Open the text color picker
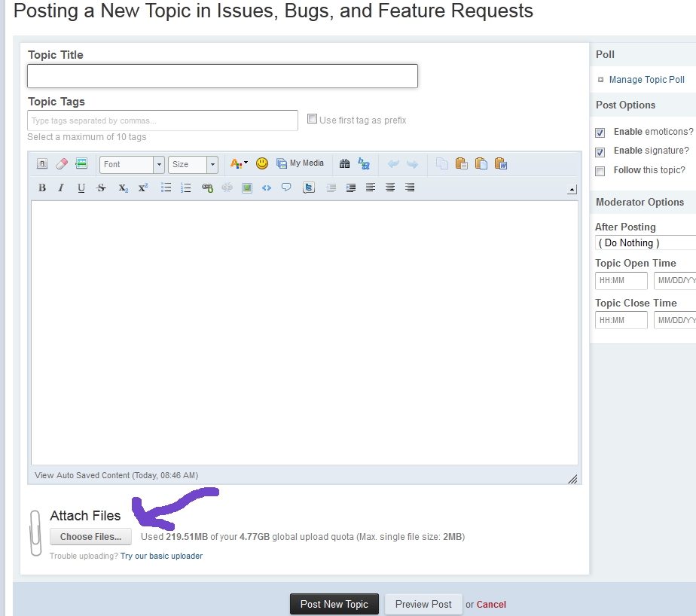 point(238,163)
